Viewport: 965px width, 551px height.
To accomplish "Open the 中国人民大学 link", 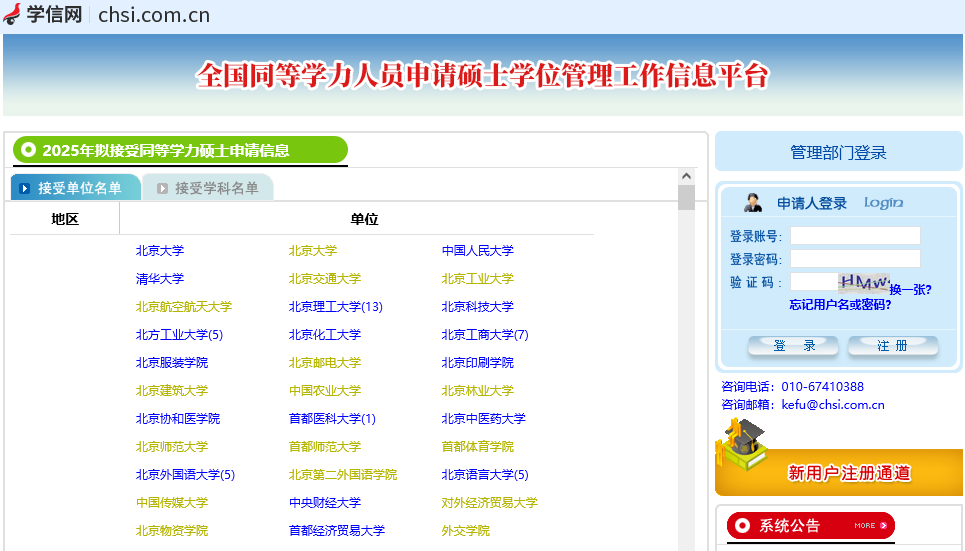I will (478, 251).
